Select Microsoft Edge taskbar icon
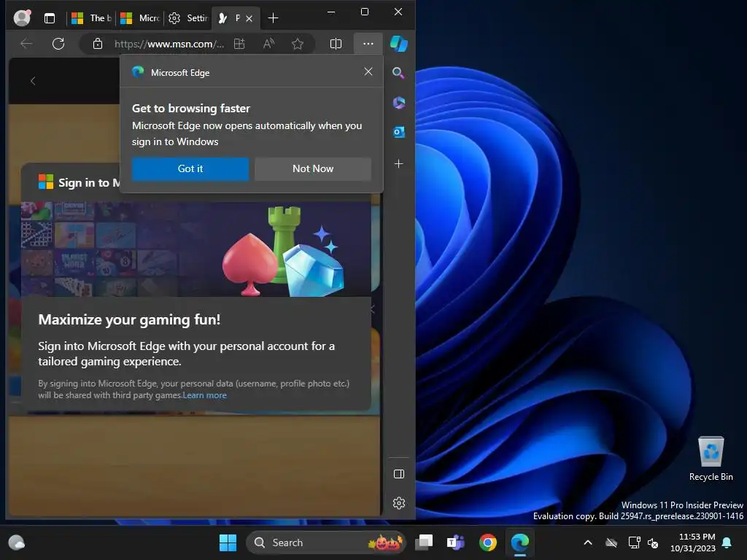The height and width of the screenshot is (560, 747). point(519,542)
